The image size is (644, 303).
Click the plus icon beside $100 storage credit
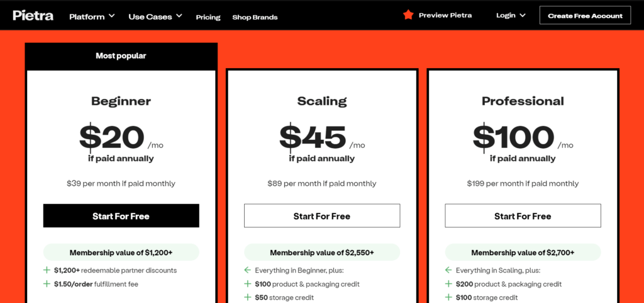448,297
